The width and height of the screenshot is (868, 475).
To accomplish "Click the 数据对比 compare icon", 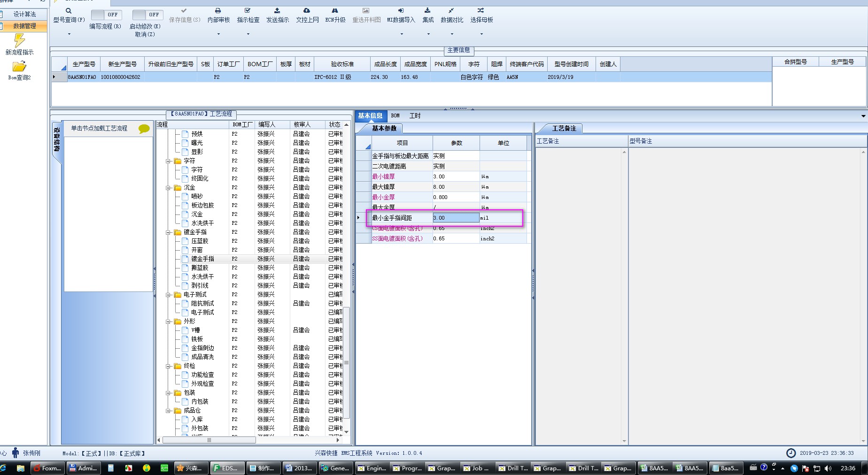I will [x=451, y=10].
